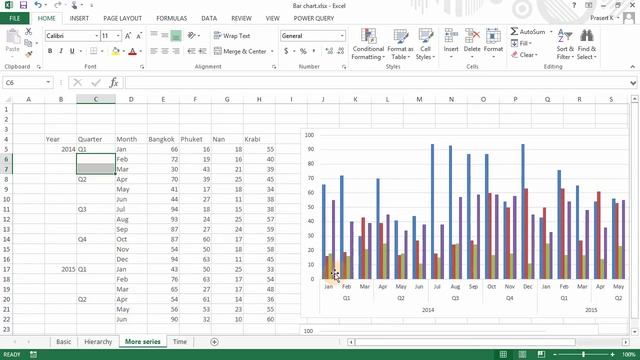Cut the selection with the scissors icon

coord(28,32)
